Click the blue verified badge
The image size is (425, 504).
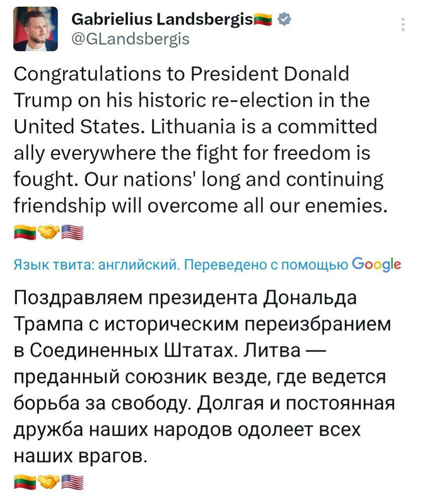(284, 20)
